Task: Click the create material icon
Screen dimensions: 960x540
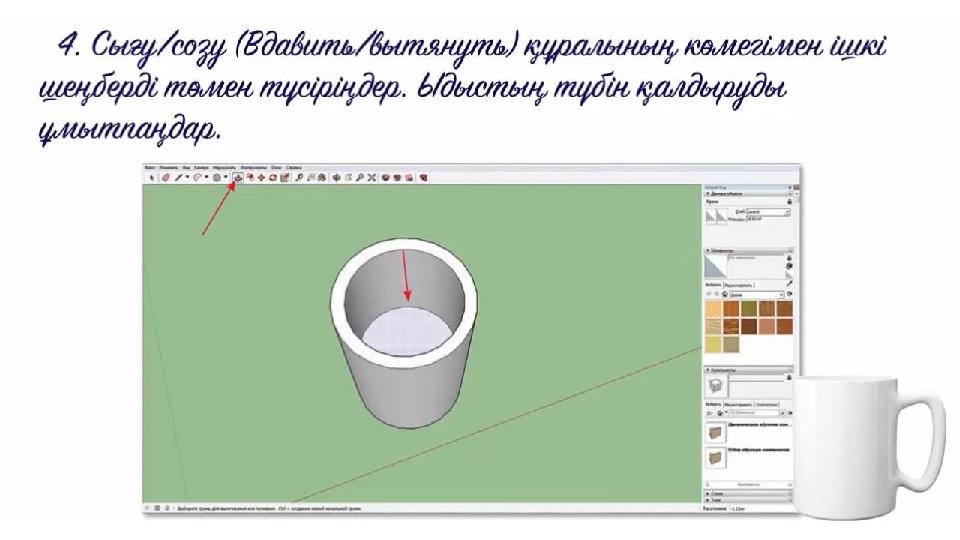Action: click(789, 266)
